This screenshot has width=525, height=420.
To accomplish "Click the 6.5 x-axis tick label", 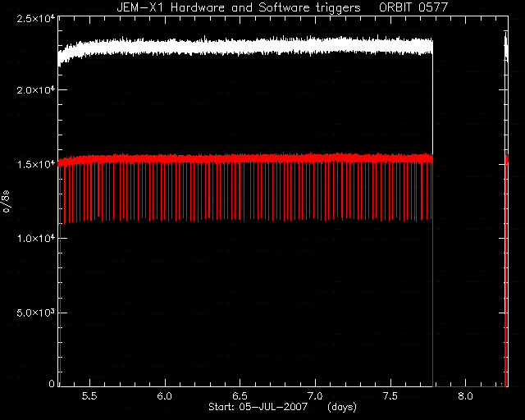I will tap(240, 396).
